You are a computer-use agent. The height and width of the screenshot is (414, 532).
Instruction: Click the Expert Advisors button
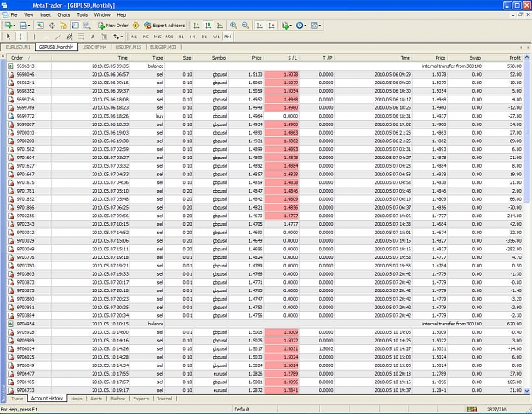(164, 26)
